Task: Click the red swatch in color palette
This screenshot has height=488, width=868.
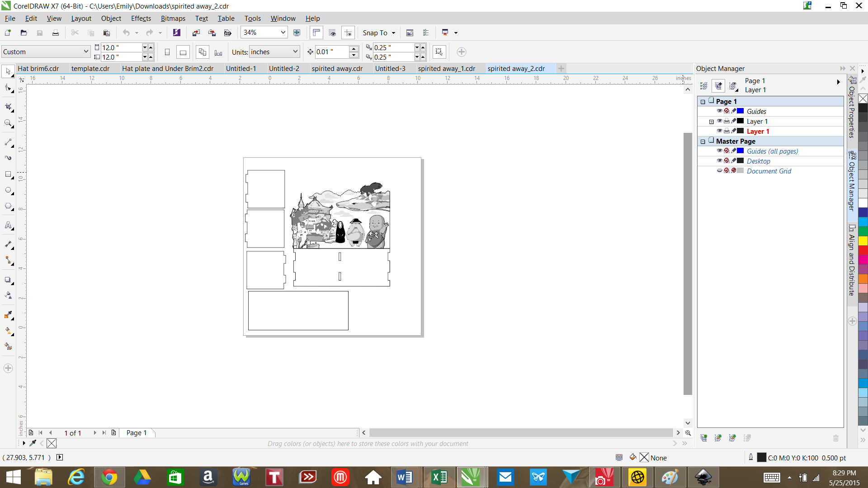Action: coord(863,250)
